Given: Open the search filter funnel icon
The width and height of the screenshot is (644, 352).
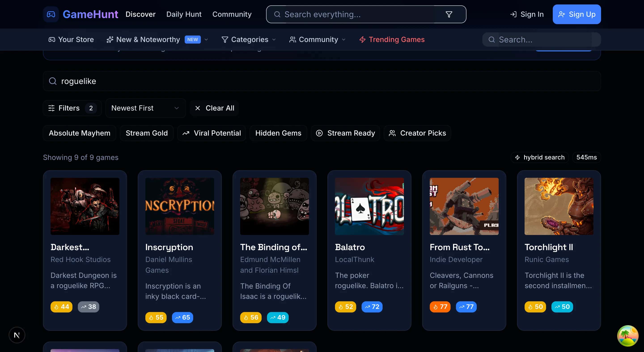Looking at the screenshot, I should tap(449, 14).
